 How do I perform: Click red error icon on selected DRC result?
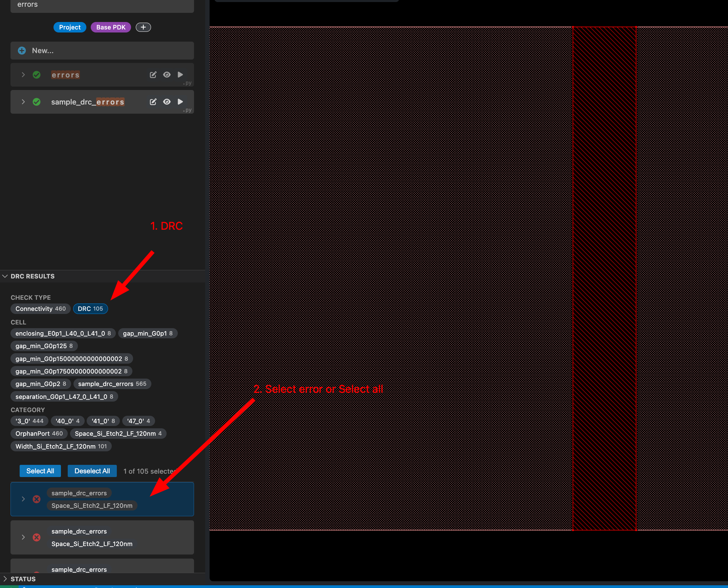[37, 499]
